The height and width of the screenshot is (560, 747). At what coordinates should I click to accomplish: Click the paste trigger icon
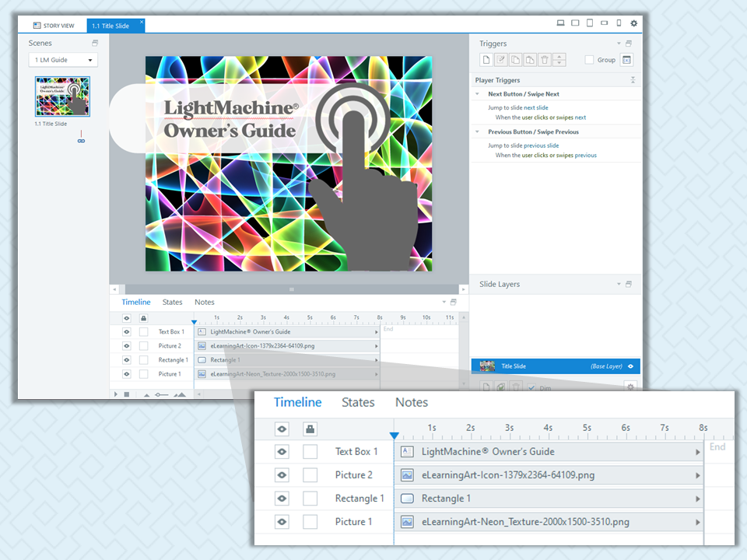pos(530,60)
